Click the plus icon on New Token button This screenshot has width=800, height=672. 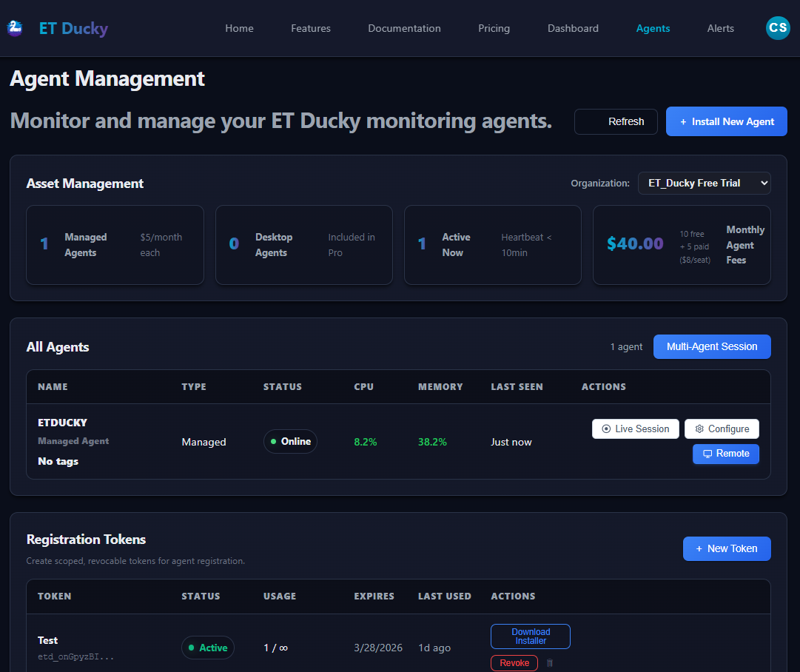point(699,548)
